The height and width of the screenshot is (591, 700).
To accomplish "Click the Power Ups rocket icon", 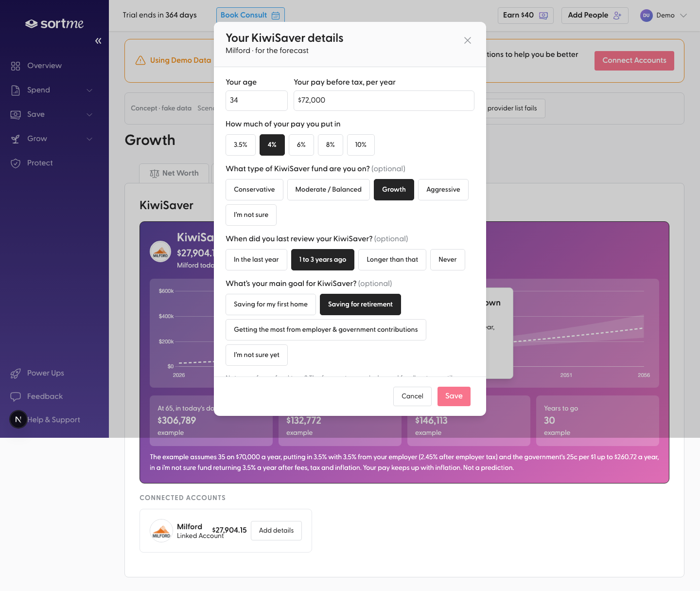I will (16, 373).
